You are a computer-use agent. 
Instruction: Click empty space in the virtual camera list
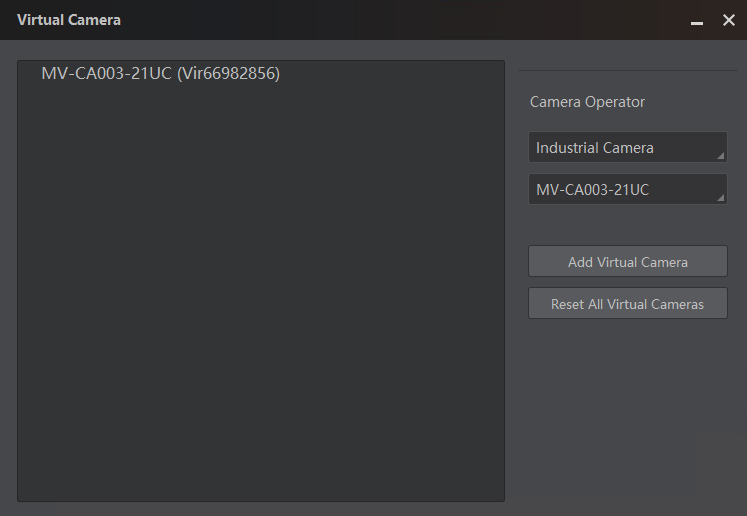tap(260, 300)
